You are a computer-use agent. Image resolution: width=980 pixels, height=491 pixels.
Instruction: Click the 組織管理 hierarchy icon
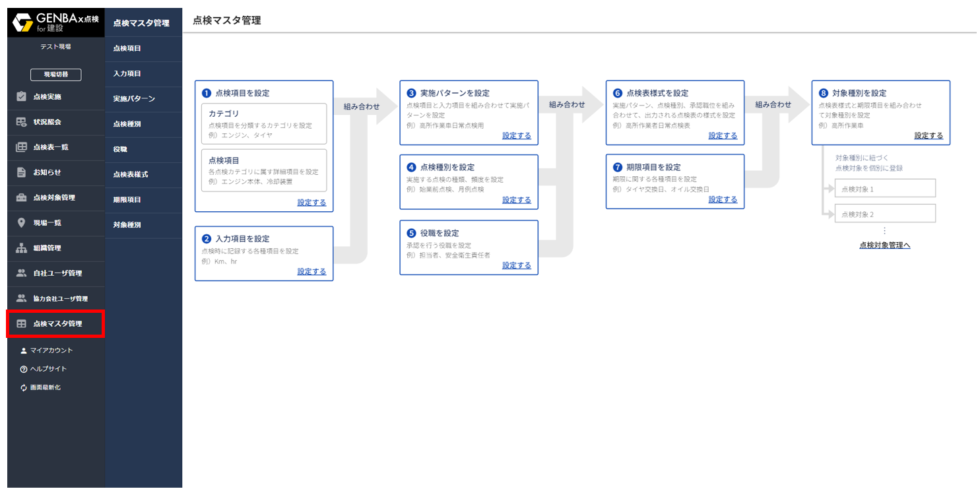click(22, 248)
